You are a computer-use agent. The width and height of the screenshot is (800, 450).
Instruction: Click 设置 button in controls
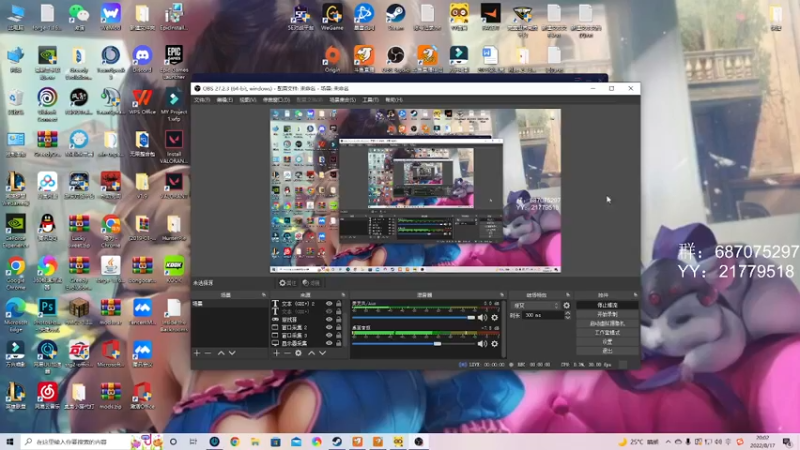pos(607,342)
